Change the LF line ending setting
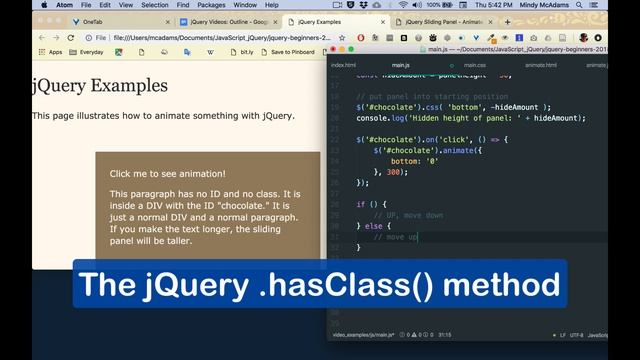640x360 pixels. pyautogui.click(x=562, y=335)
